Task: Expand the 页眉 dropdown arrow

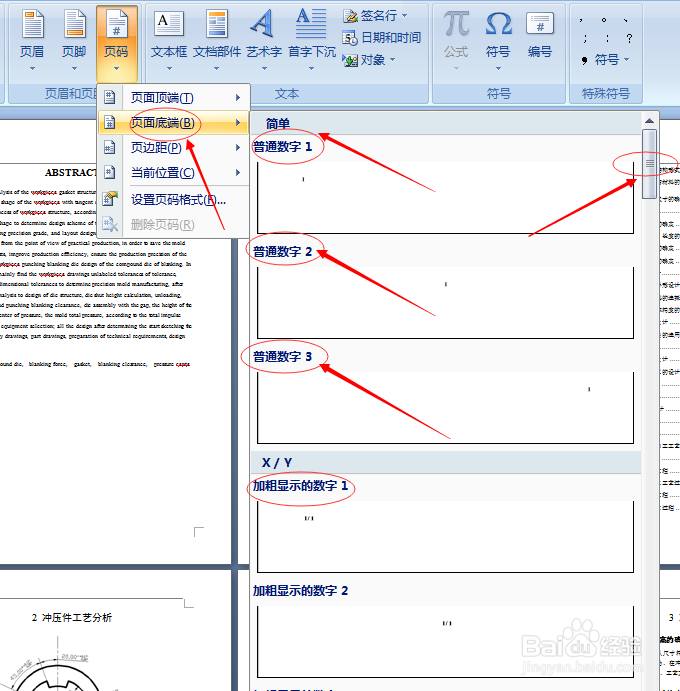Action: pyautogui.click(x=32, y=68)
